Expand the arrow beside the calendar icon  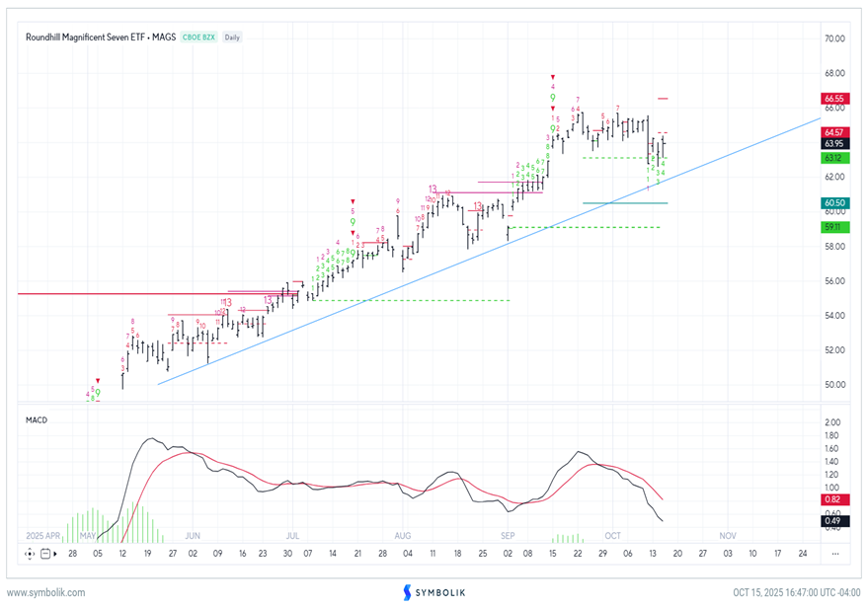(x=55, y=554)
